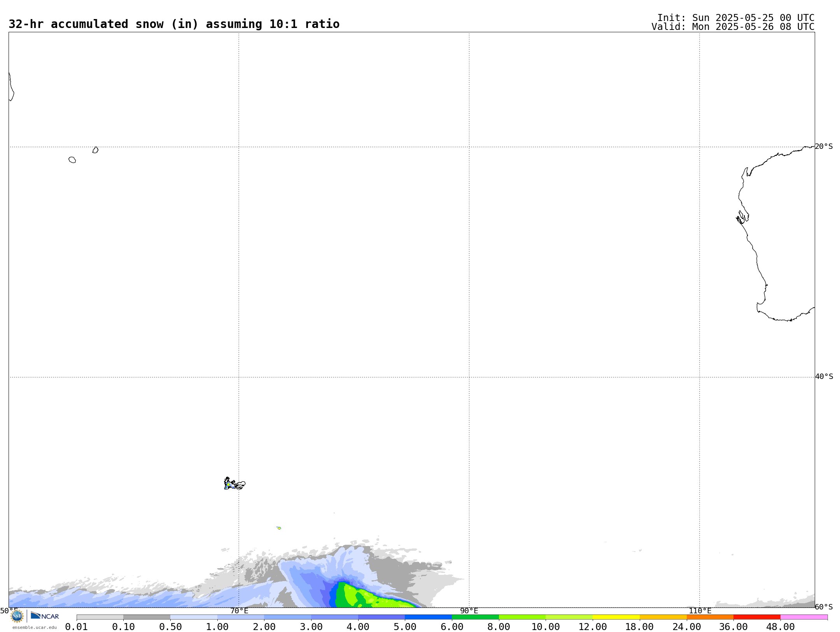This screenshot has width=840, height=632.
Task: Click the 36.00 colorbar tick label
Action: point(733,627)
